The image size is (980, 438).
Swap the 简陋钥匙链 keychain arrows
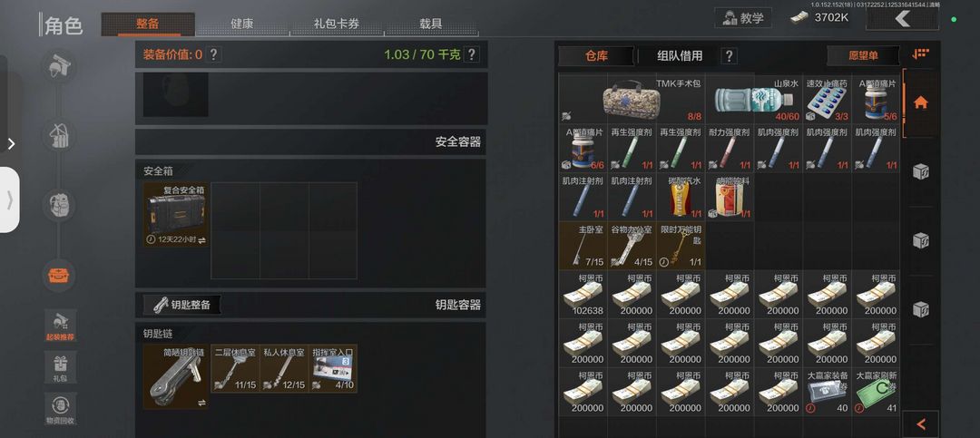[201, 403]
